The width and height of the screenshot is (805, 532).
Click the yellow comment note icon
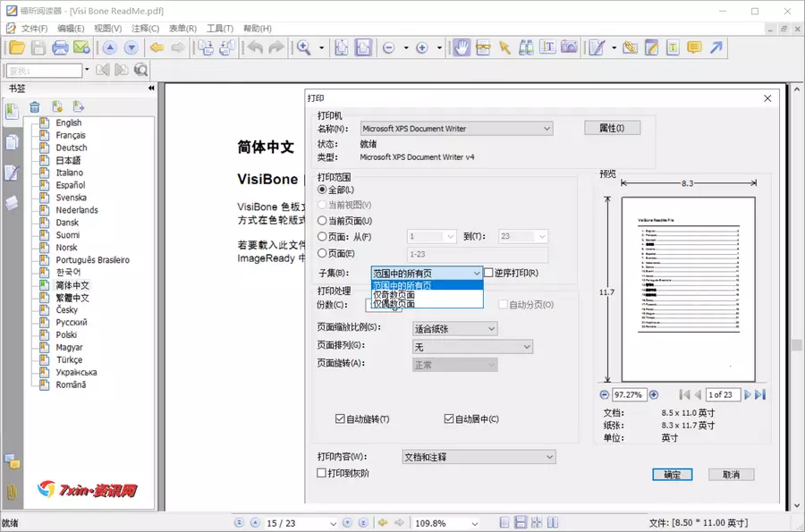pos(694,47)
